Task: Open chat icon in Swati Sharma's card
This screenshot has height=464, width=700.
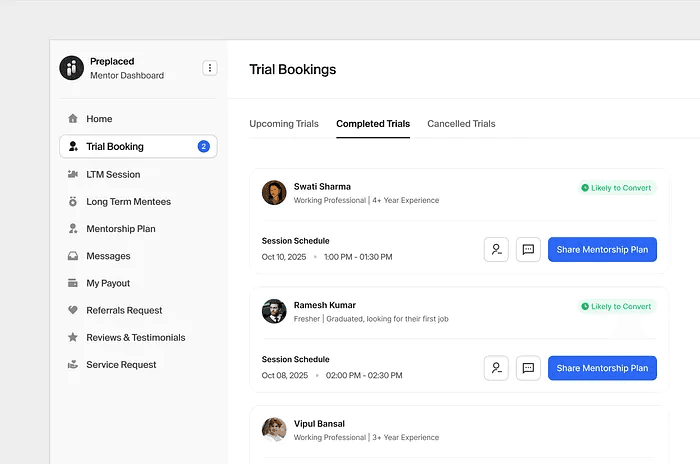Action: 528,249
